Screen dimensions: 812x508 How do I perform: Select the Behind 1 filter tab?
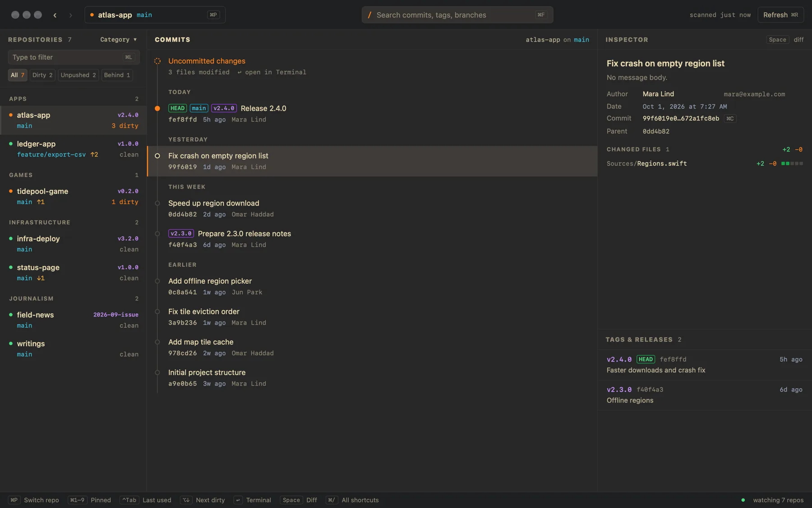[117, 75]
